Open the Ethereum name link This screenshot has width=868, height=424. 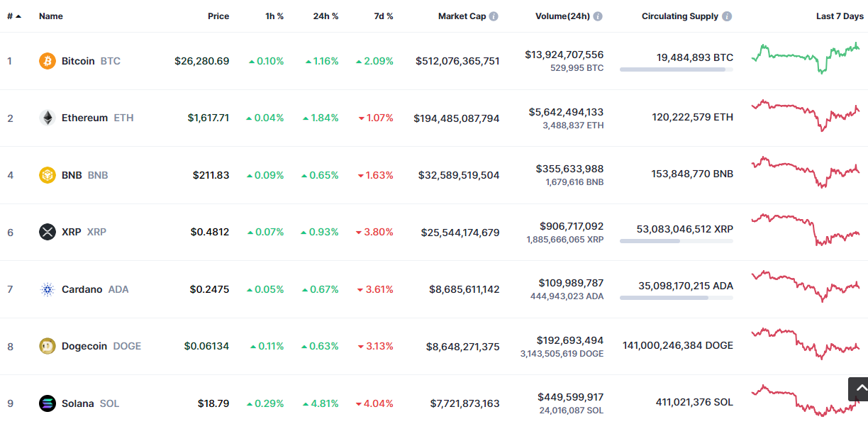(x=84, y=118)
